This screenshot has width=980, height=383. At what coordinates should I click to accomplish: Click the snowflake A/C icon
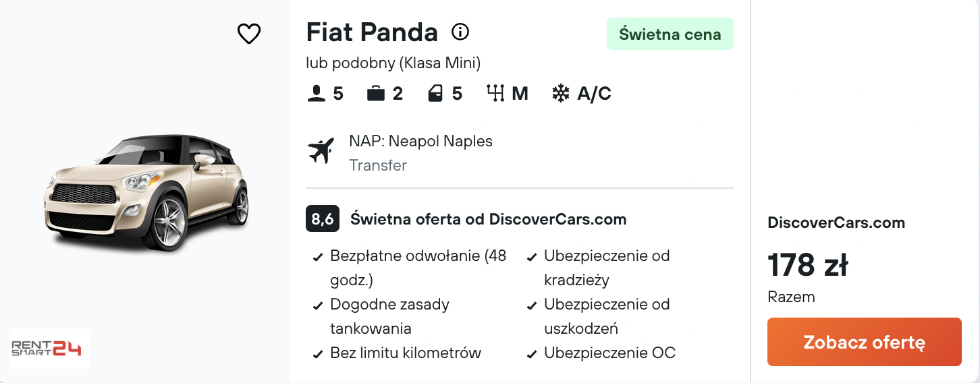tap(560, 93)
